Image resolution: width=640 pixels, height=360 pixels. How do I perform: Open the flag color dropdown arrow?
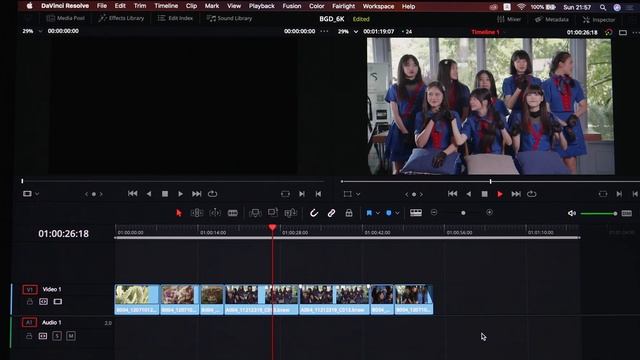378,213
